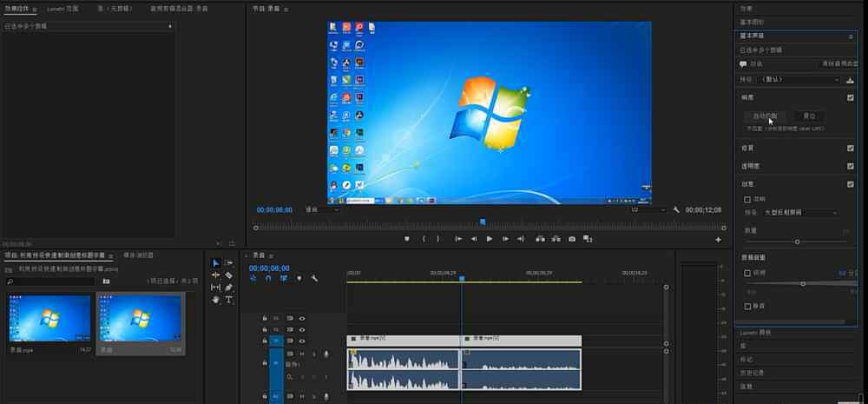
Task: Go to Out point in program monitor
Action: [x=520, y=239]
